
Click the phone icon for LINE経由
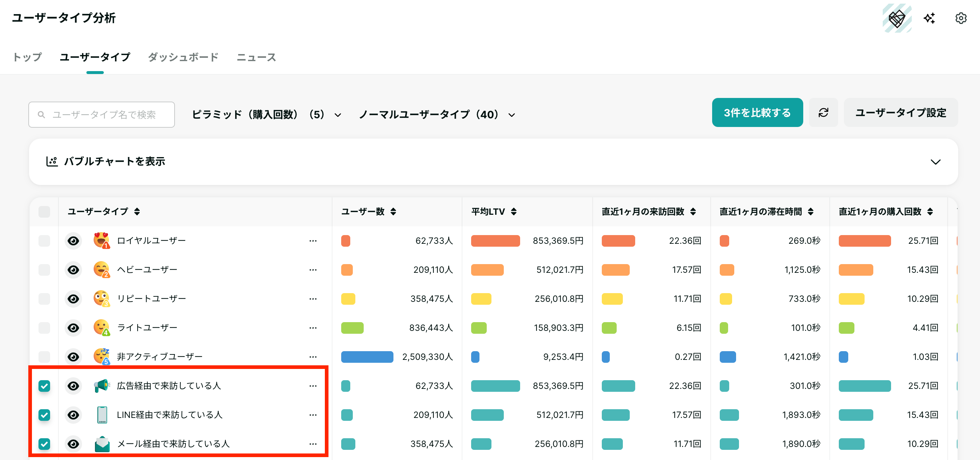click(x=102, y=414)
